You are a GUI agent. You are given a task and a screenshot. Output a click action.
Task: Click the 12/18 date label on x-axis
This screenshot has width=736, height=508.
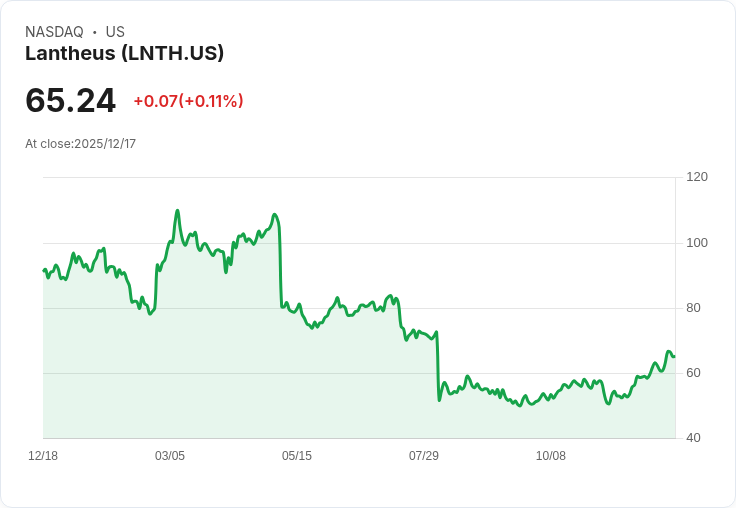43,456
